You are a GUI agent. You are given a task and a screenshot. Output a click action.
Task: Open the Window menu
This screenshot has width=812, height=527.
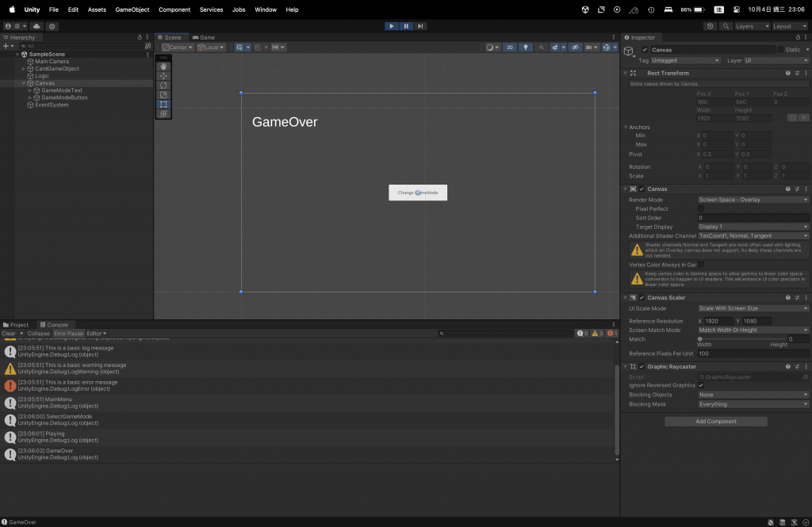[x=265, y=10]
